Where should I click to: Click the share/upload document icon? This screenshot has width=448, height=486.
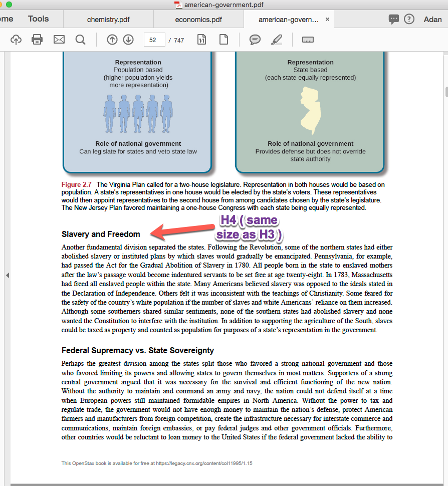[x=16, y=40]
